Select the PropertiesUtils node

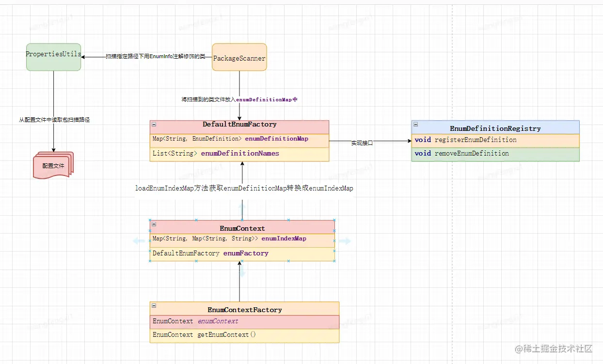click(x=54, y=57)
